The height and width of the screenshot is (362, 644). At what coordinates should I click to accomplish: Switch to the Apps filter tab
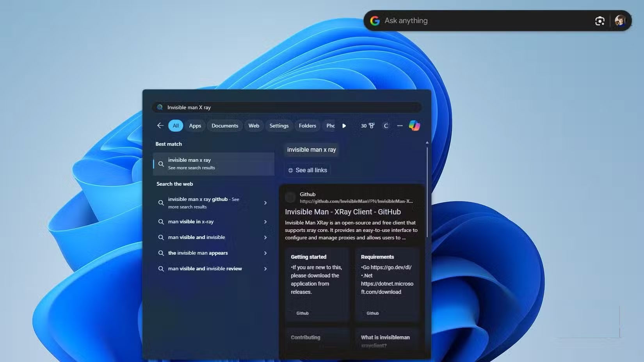click(x=195, y=126)
